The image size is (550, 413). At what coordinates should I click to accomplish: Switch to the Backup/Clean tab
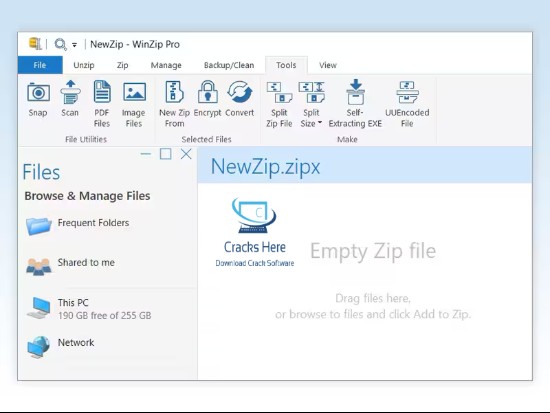(229, 65)
